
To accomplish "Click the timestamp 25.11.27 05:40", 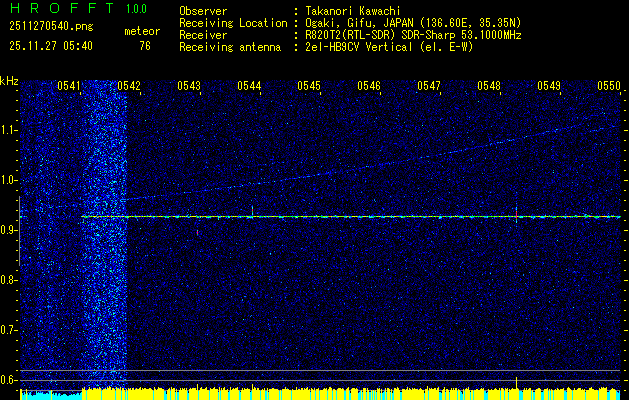I will click(x=51, y=46).
